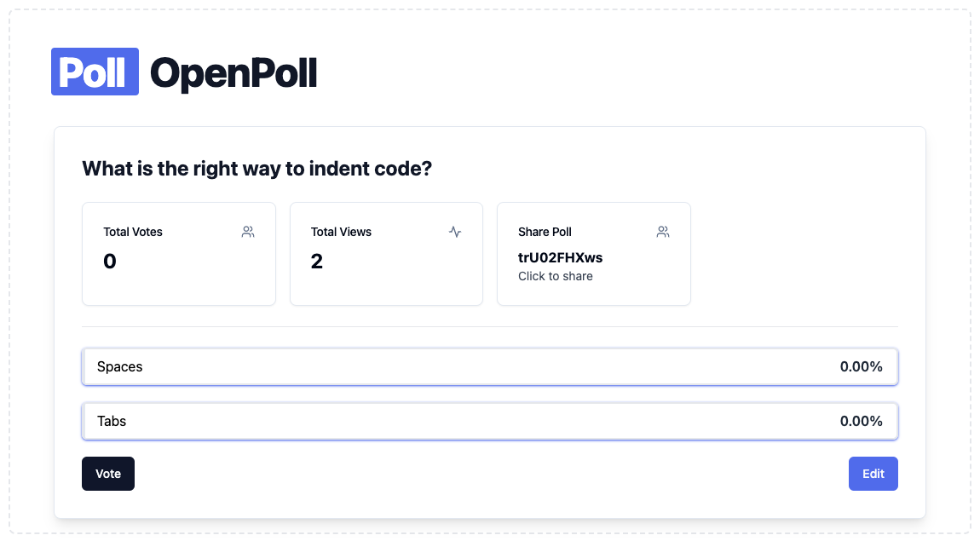The height and width of the screenshot is (541, 980).
Task: Open the Share Poll card
Action: click(x=594, y=254)
